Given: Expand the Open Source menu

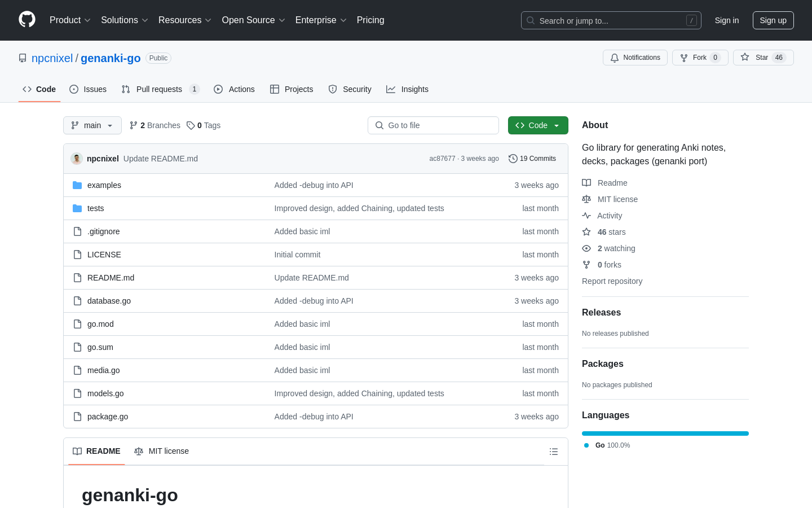Looking at the screenshot, I should point(254,20).
